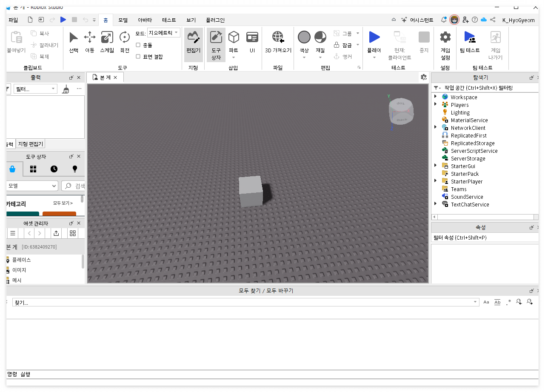Screen dimensions: 545x392
Task: Open the toolbox recent clock tab
Action: [x=54, y=169]
